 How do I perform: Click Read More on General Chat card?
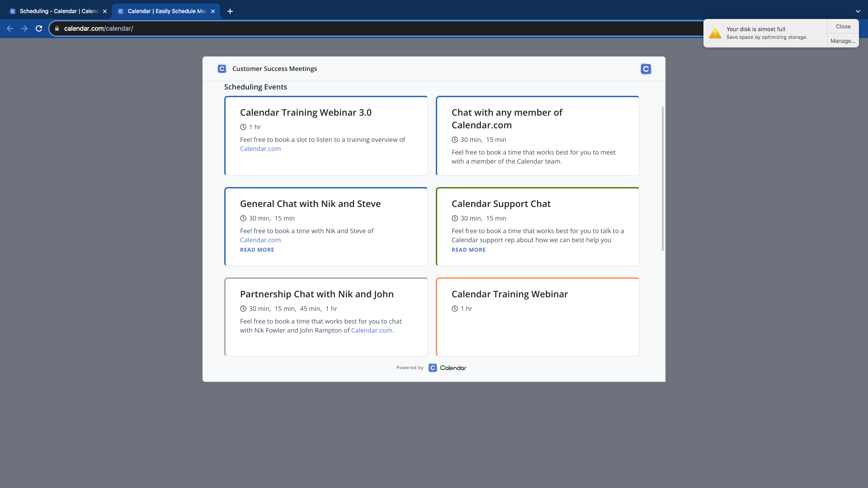[x=257, y=250]
